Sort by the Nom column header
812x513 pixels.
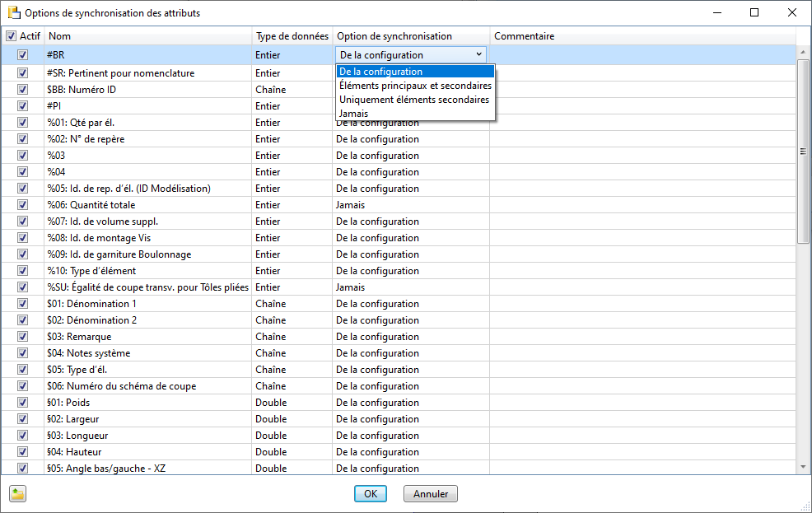pos(148,36)
